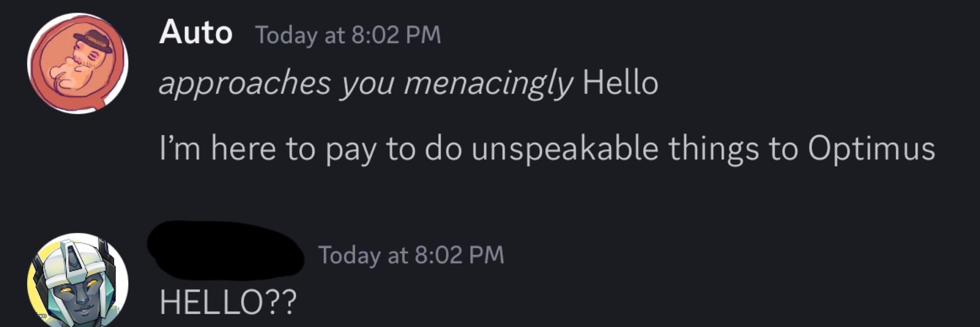
Task: Click the double question marks after HELLO
Action: pyautogui.click(x=282, y=302)
